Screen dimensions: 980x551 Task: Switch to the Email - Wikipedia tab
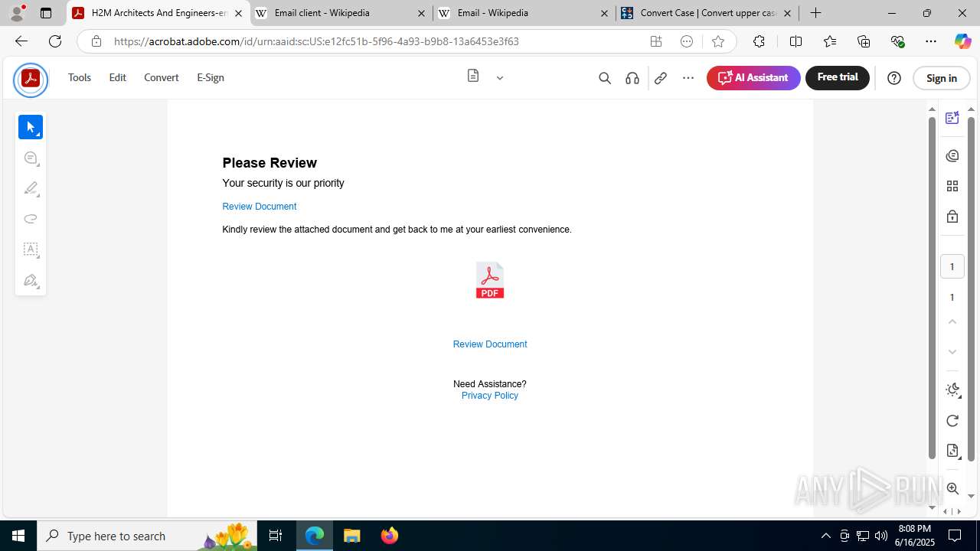click(524, 13)
